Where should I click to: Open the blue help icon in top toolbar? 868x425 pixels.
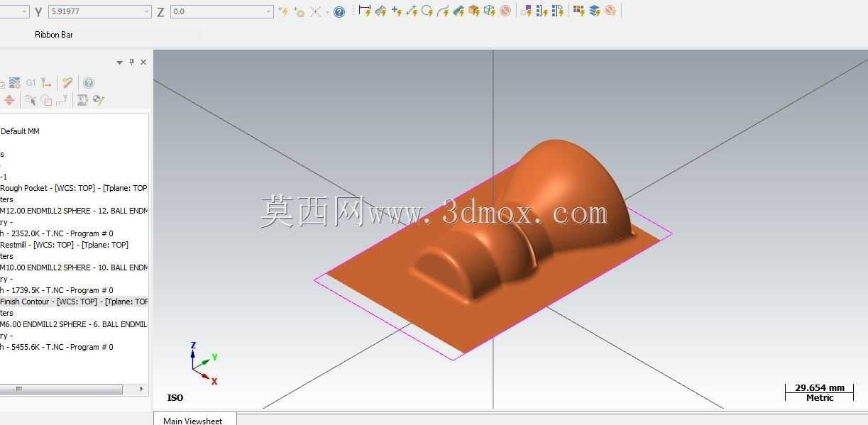[x=339, y=11]
